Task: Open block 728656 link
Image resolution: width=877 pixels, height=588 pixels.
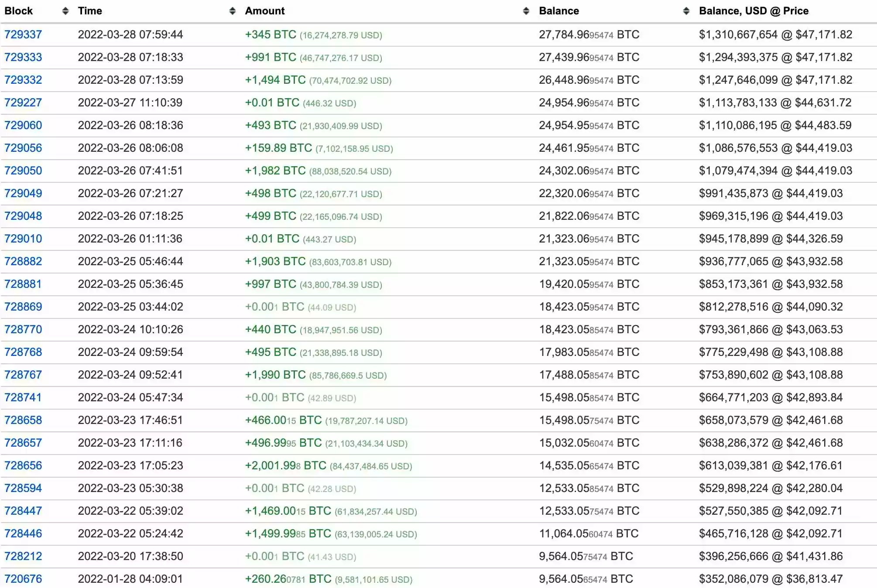Action: 23,465
